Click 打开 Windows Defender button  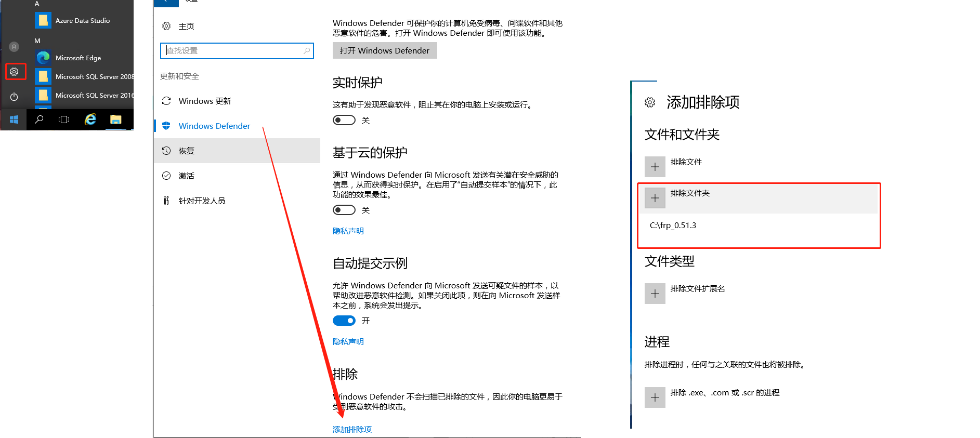pos(385,51)
